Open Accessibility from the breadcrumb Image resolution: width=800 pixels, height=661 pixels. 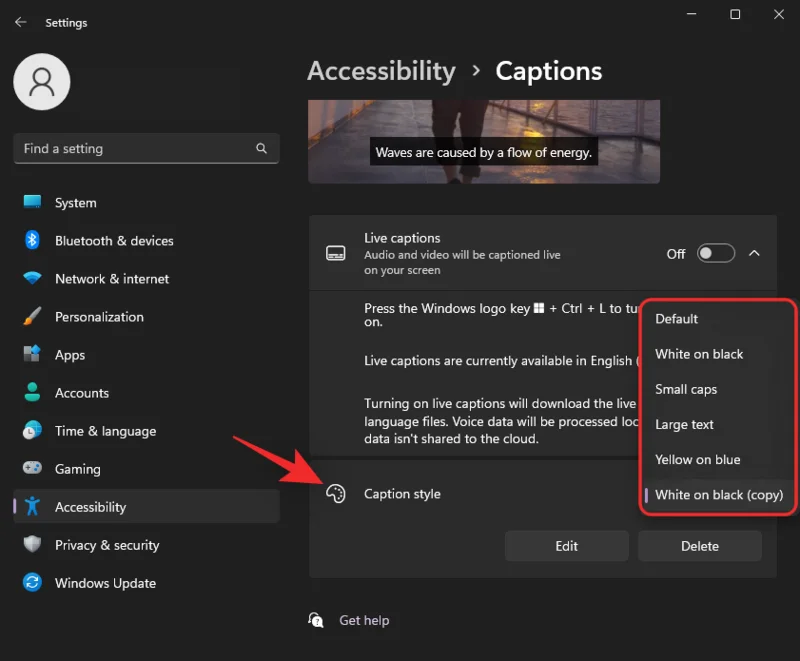point(381,70)
